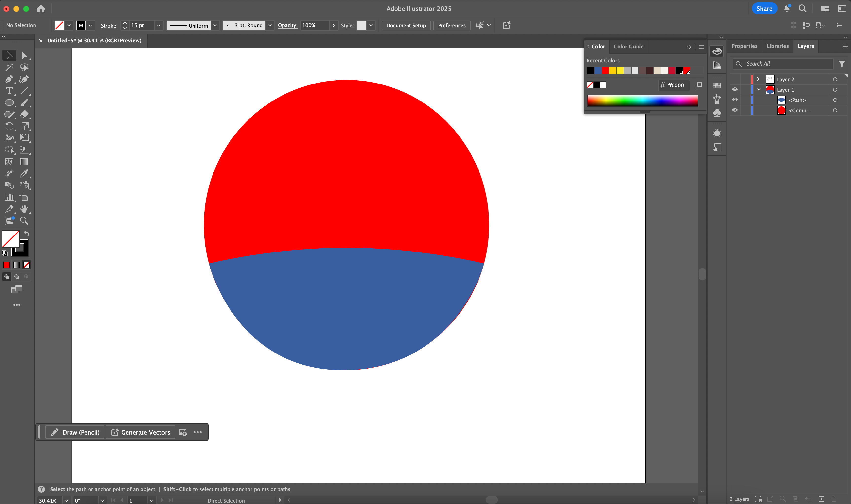Viewport: 851px width, 504px height.
Task: Expand Layer 2 contents
Action: 758,79
